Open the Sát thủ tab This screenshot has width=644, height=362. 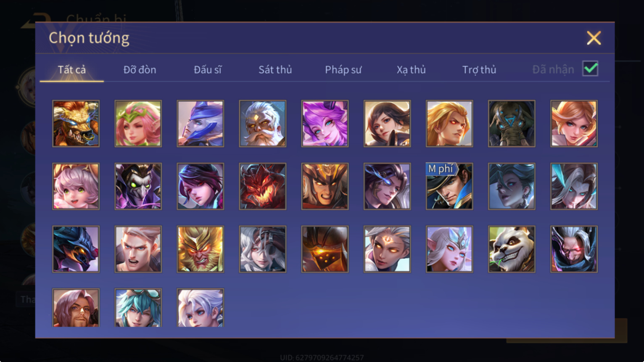pos(275,70)
